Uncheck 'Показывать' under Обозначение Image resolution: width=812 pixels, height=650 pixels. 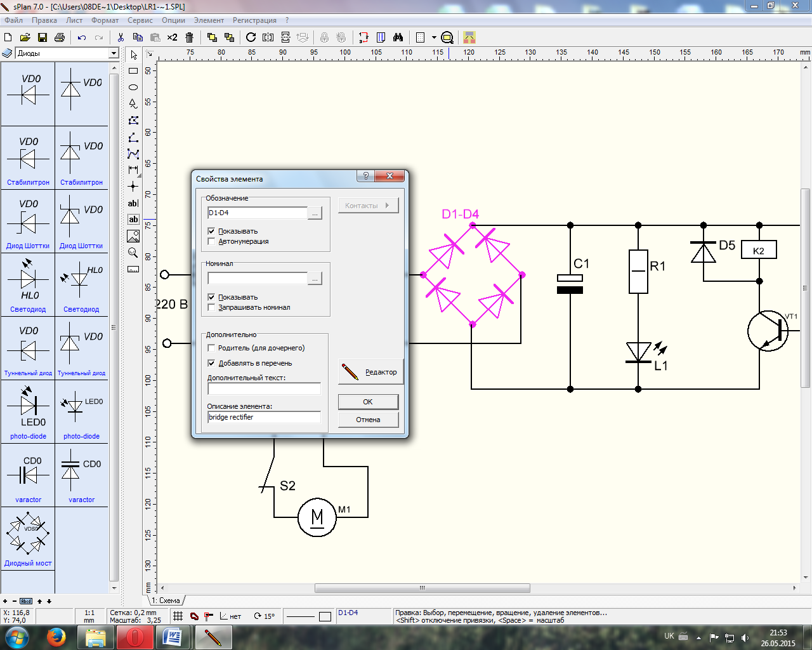(x=211, y=231)
